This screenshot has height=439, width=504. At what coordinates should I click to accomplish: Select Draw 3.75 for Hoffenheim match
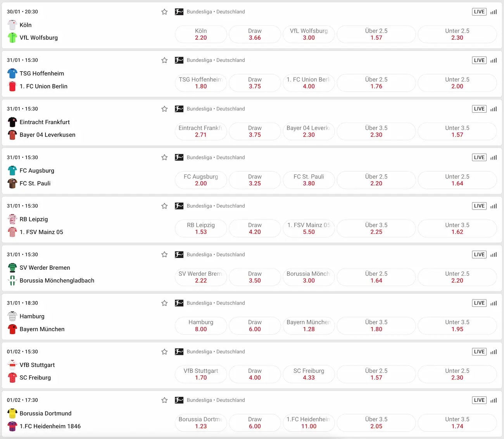255,83
